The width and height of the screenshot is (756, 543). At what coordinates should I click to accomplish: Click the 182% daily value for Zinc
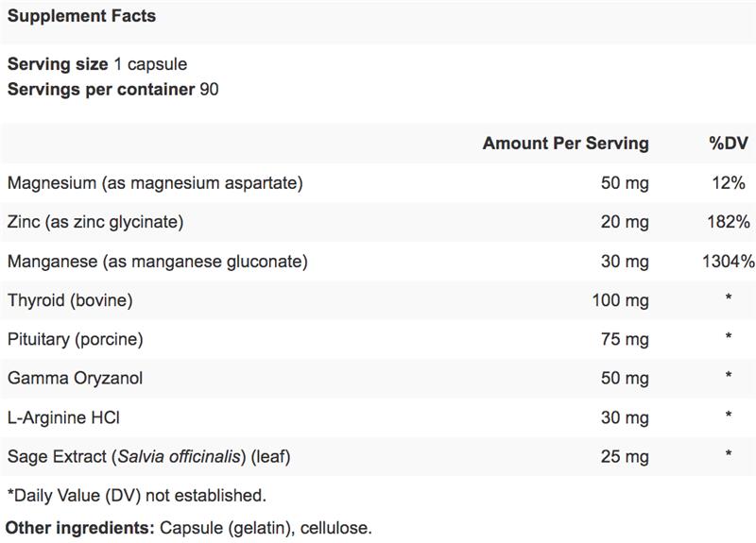pos(729,222)
